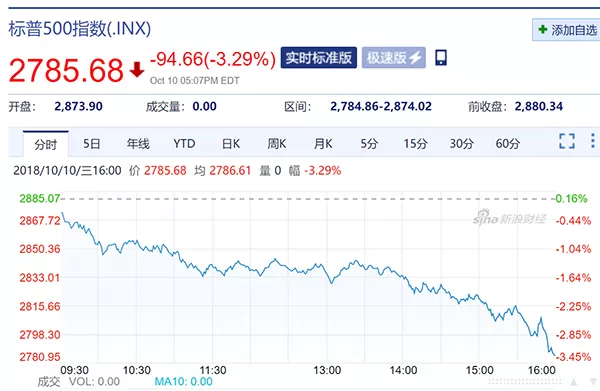Select the 15分 interval tab

point(416,144)
